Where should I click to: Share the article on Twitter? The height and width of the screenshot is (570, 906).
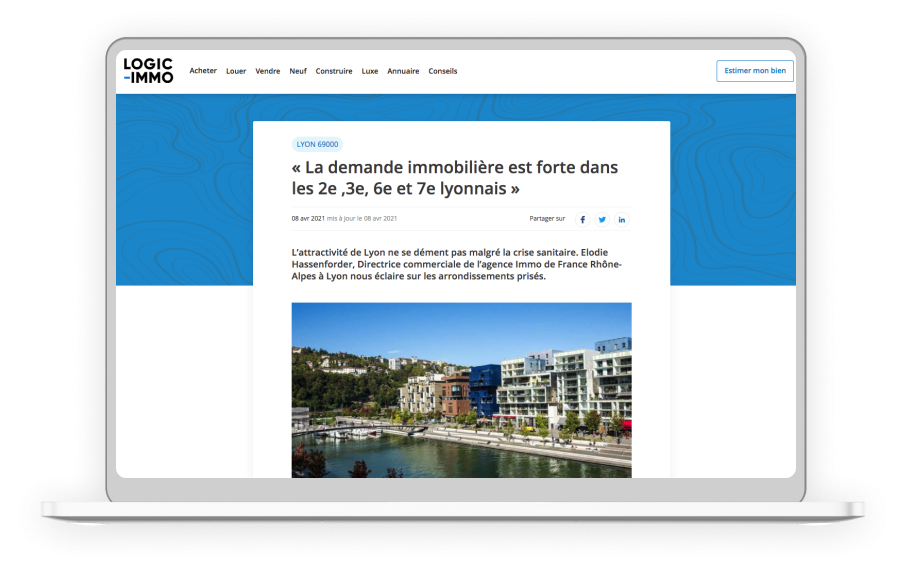pos(602,220)
